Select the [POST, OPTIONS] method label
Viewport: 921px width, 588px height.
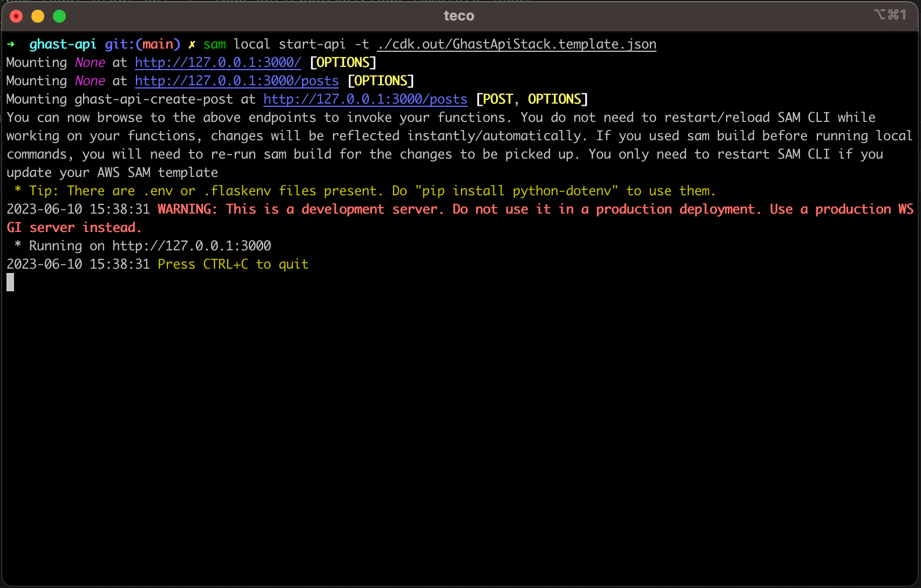pyautogui.click(x=531, y=99)
